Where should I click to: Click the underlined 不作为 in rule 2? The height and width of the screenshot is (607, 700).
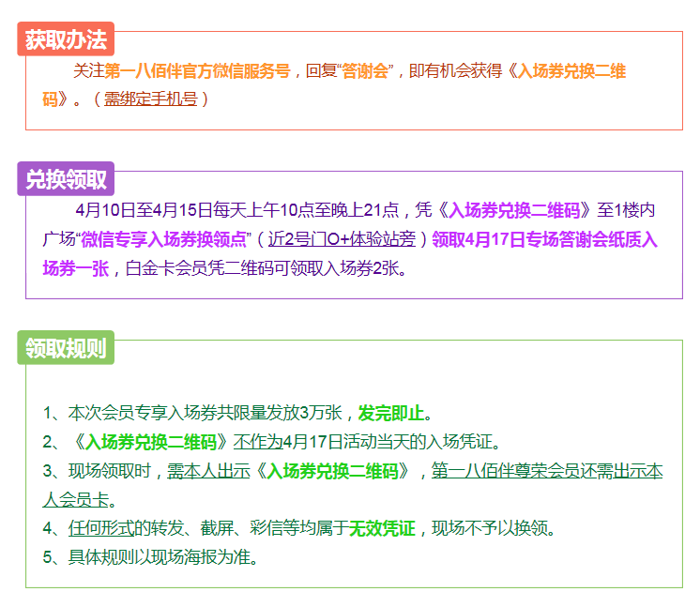[x=256, y=442]
